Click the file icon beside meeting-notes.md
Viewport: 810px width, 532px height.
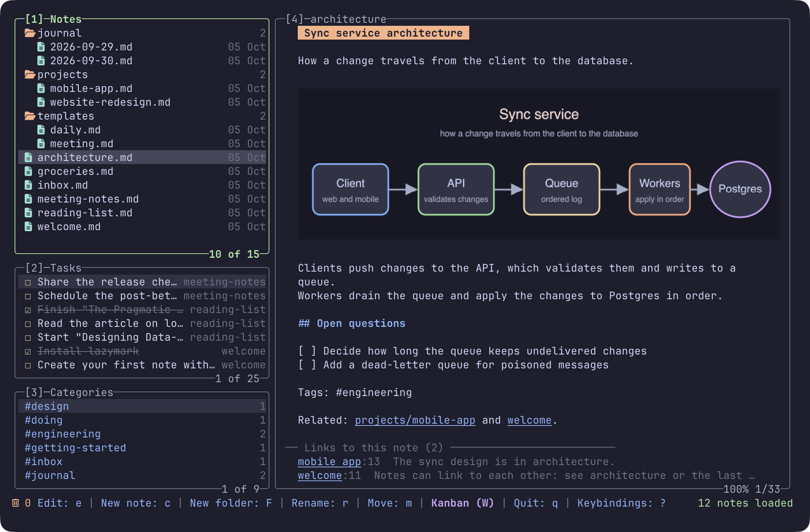tap(28, 199)
